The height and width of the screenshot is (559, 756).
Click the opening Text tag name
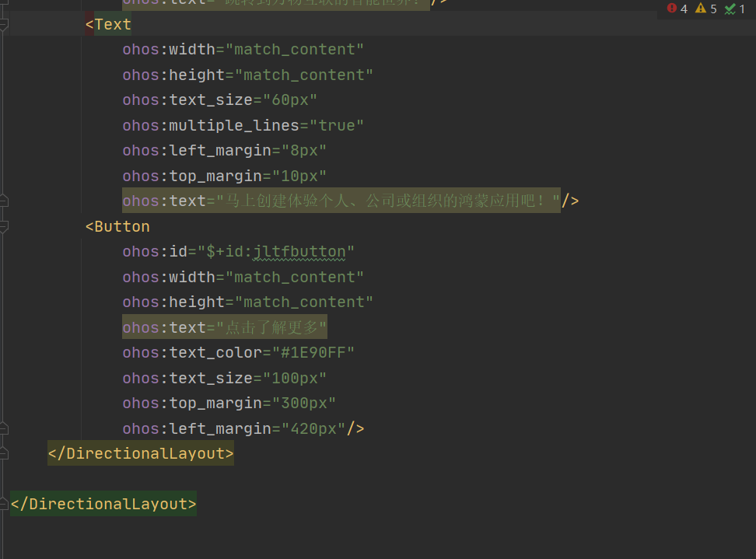(113, 25)
